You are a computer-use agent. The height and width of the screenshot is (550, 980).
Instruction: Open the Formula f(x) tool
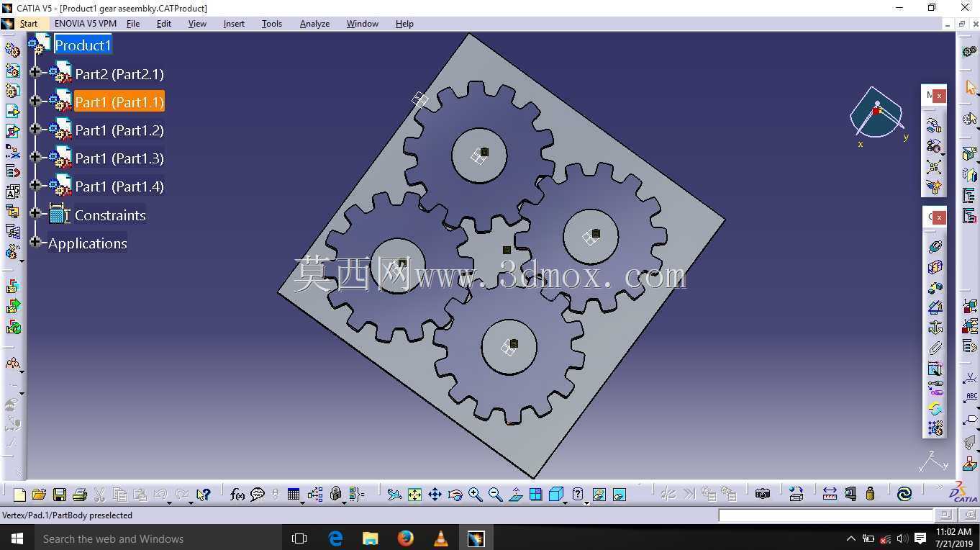point(237,495)
